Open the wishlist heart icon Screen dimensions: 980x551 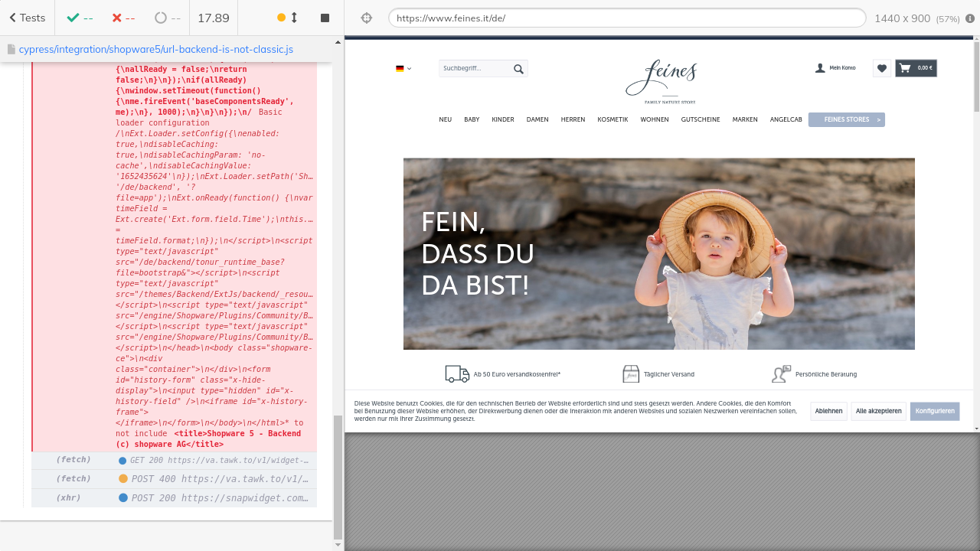pyautogui.click(x=881, y=68)
